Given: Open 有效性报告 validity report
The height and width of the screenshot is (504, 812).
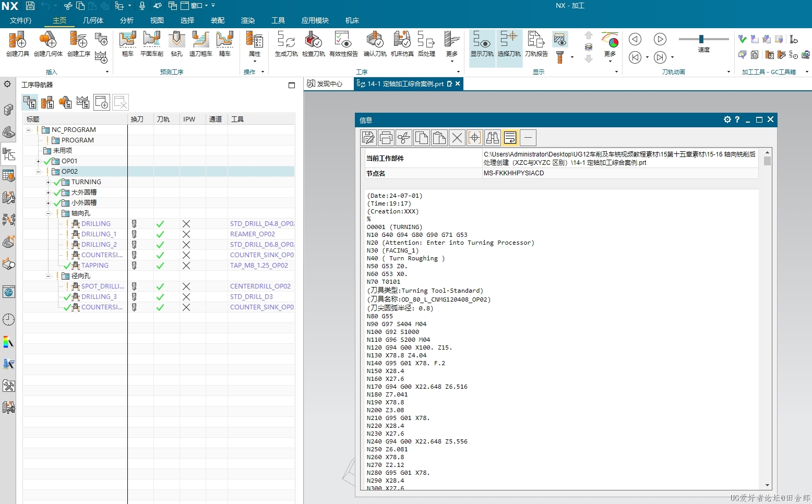Looking at the screenshot, I should pos(343,44).
